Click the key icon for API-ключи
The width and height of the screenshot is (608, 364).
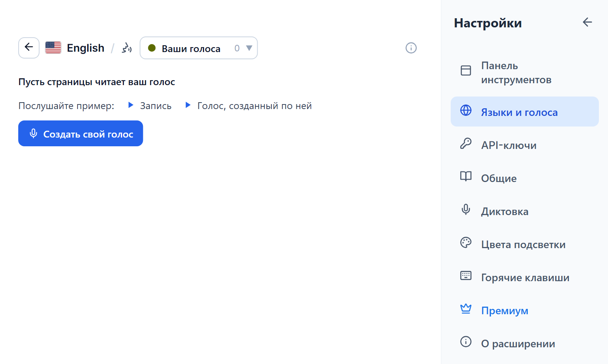coord(466,143)
